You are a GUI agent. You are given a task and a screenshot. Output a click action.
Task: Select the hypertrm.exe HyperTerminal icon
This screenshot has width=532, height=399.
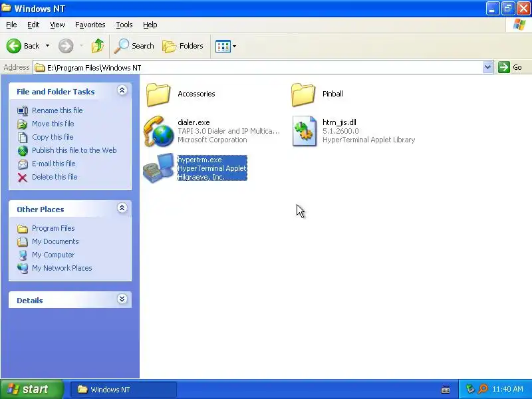[158, 168]
